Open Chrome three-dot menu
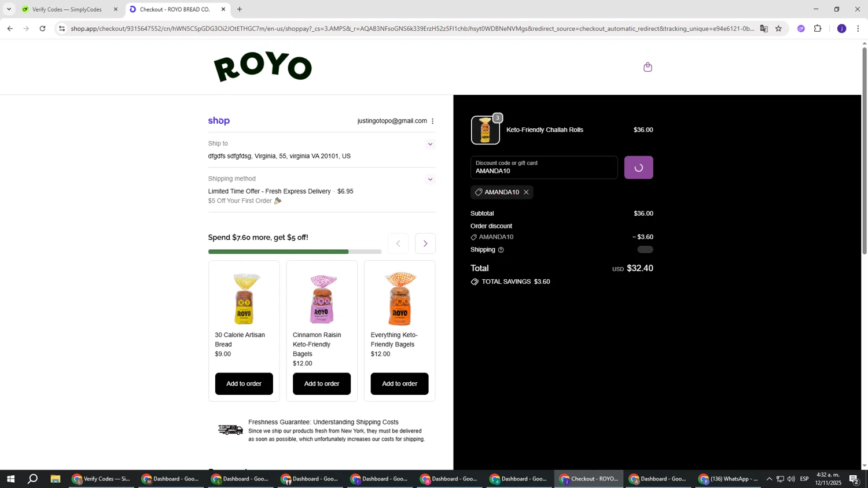 (x=858, y=28)
